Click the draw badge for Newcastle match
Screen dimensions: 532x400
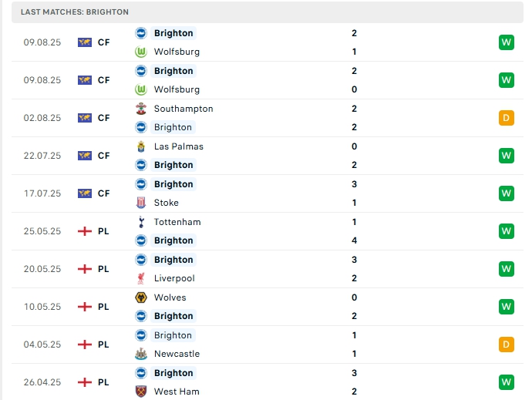[506, 345]
